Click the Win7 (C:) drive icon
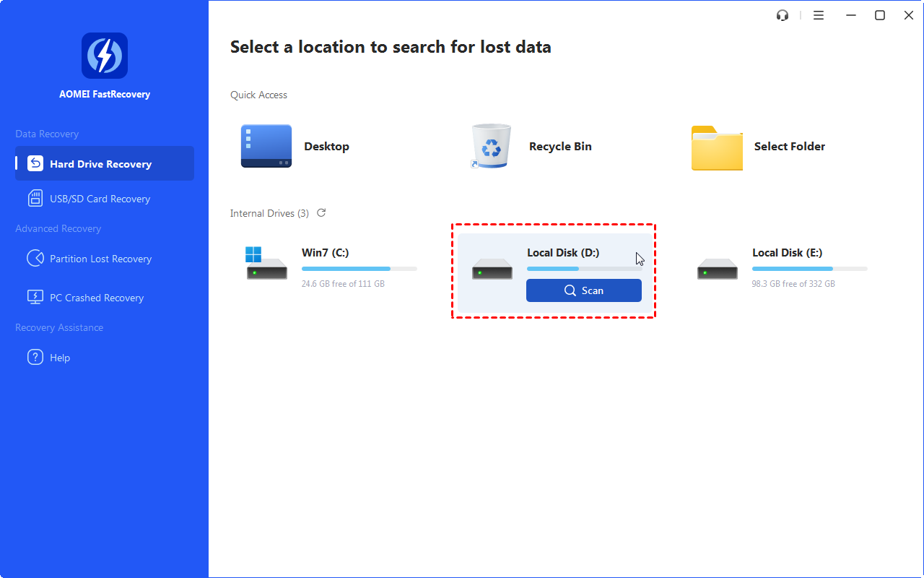The height and width of the screenshot is (578, 924). click(266, 263)
